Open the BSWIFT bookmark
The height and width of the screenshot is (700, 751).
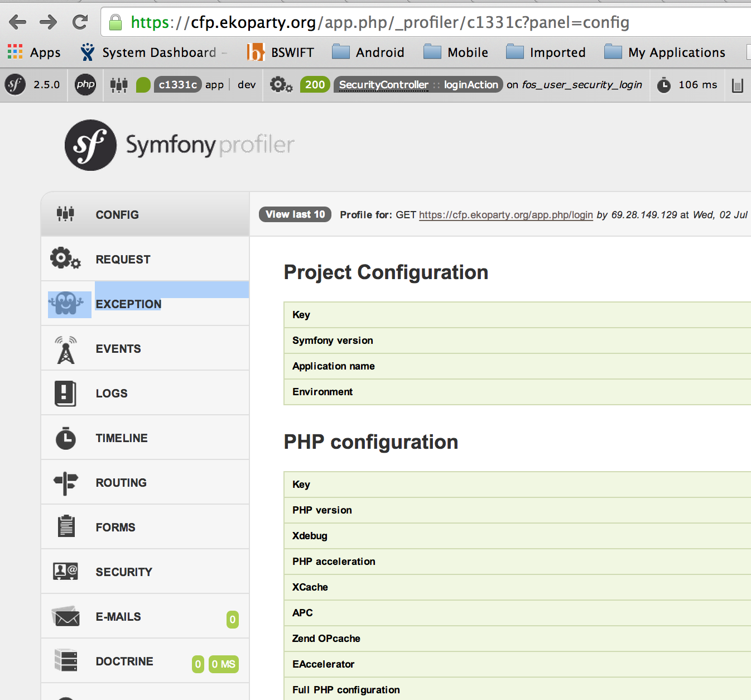[281, 52]
